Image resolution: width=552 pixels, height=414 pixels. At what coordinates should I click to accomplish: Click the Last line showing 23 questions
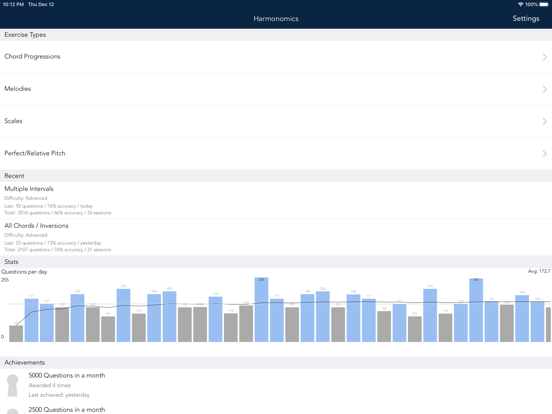[x=52, y=243]
